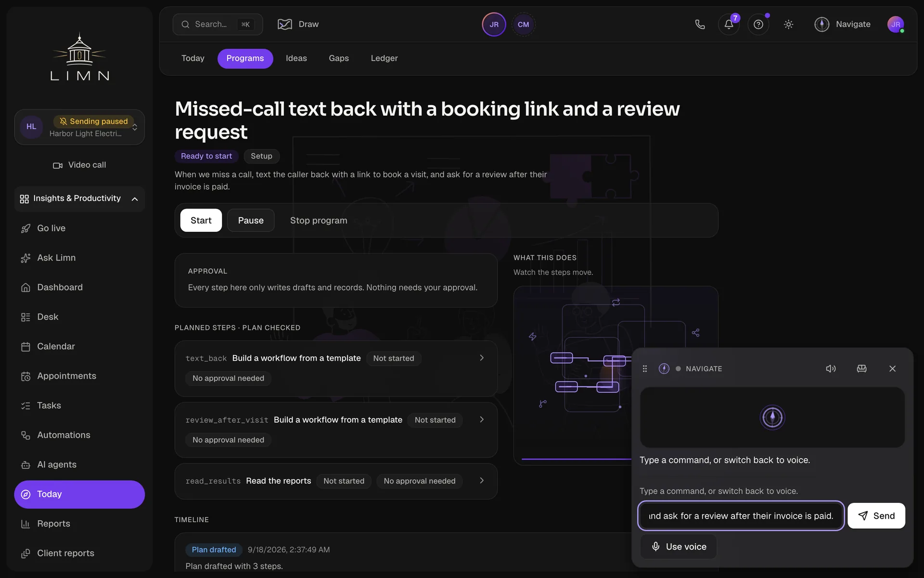This screenshot has height=578, width=924.
Task: Open Reports in sidebar
Action: [x=79, y=524]
